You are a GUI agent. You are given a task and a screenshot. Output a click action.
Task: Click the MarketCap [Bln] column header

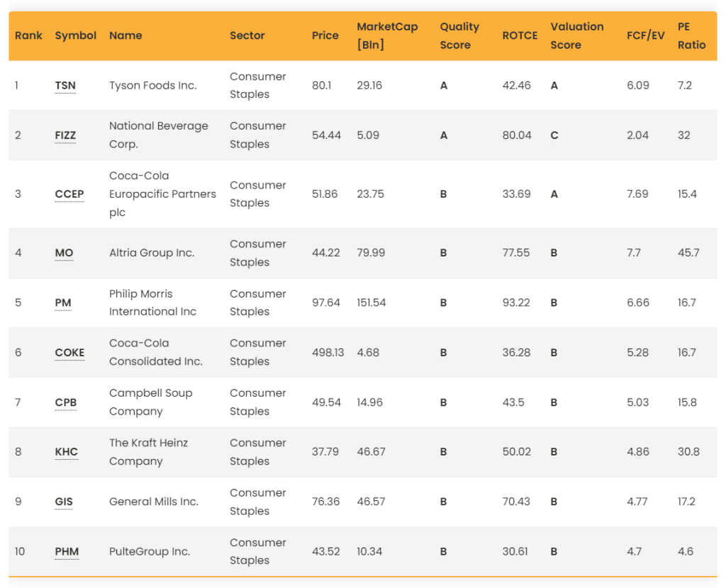(x=387, y=35)
